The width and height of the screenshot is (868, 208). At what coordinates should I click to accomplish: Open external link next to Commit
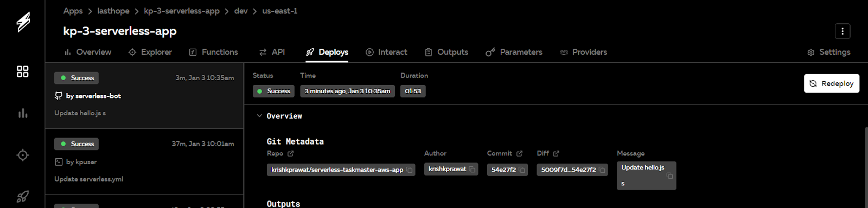pos(519,154)
